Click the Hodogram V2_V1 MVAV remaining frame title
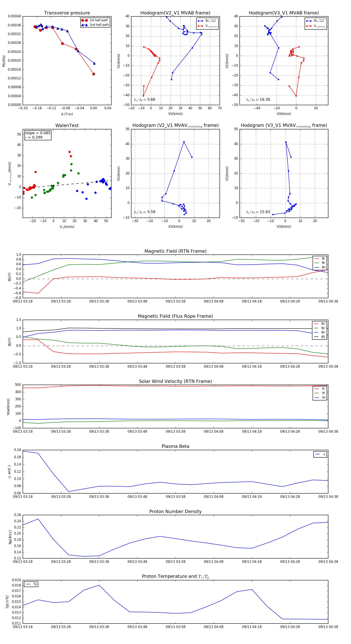This screenshot has height=644, width=351. click(x=175, y=125)
